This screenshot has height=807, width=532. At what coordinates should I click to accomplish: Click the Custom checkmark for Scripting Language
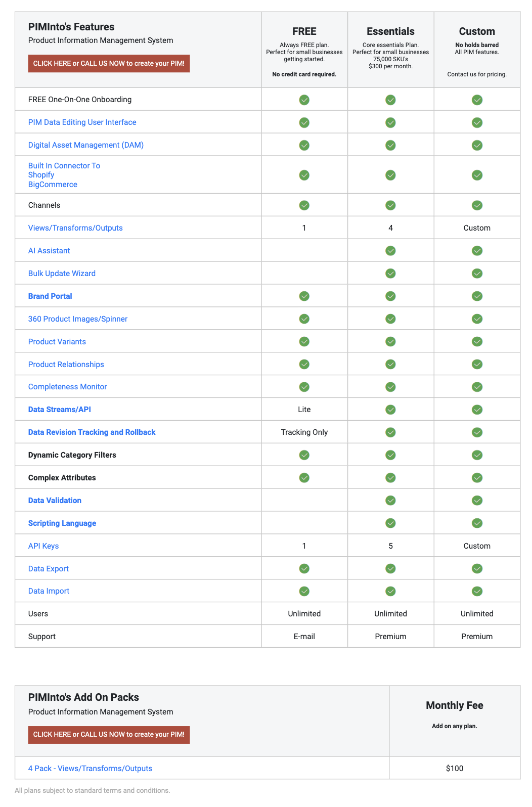477,523
